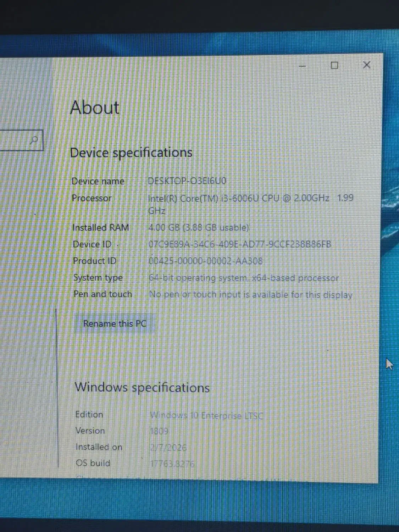Image resolution: width=399 pixels, height=532 pixels.
Task: Click the Windows specifications section header
Action: pos(142,387)
